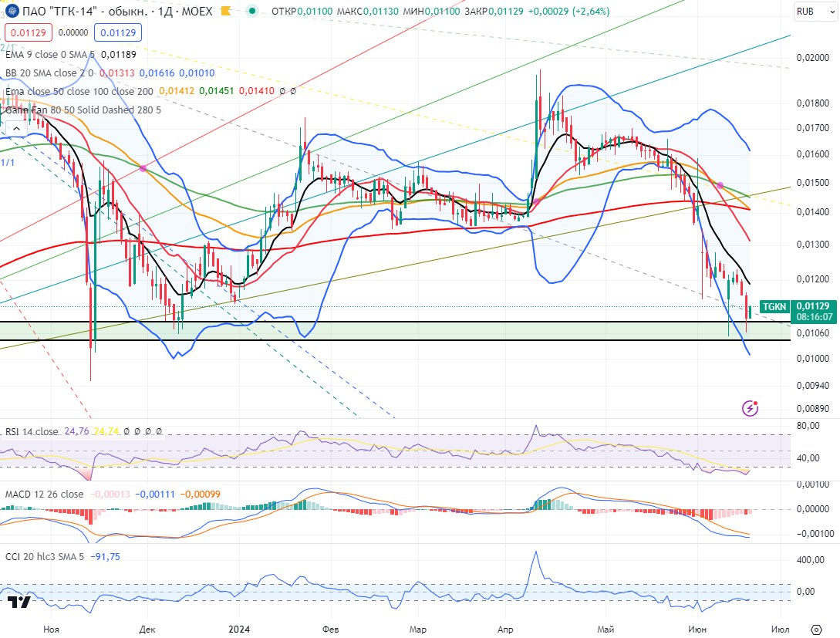Click the ОТКР open value 0,01100
840x638 pixels.
click(x=315, y=11)
